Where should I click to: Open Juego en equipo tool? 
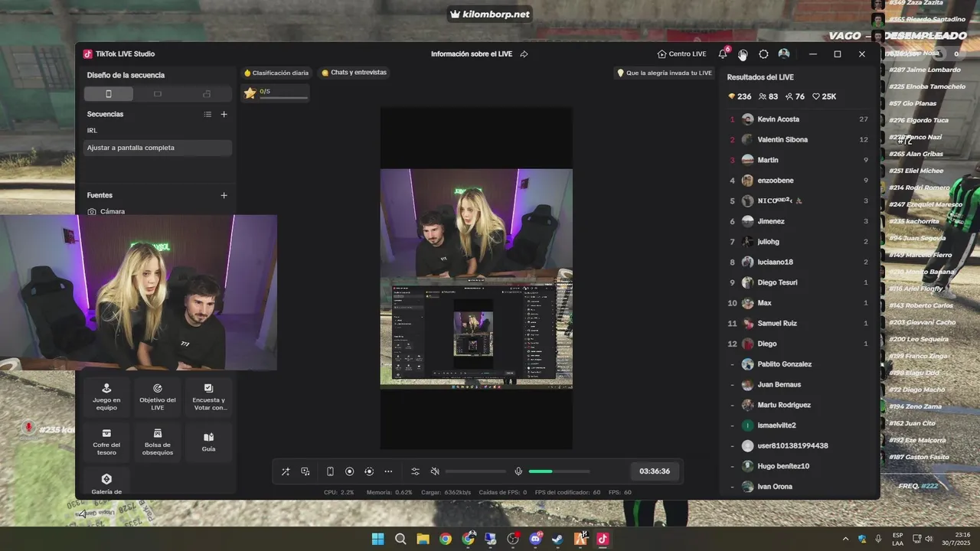tap(106, 397)
